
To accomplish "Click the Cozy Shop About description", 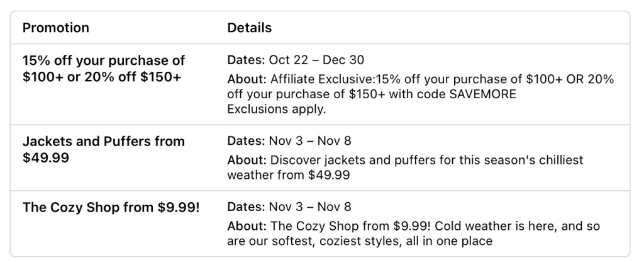I will point(434,225).
